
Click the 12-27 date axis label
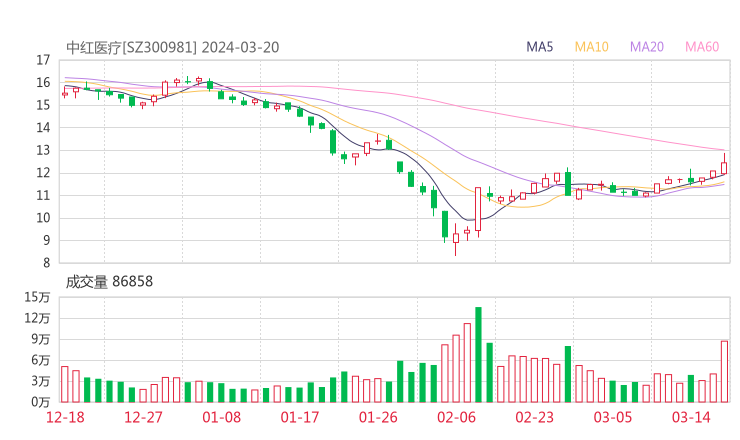143,417
